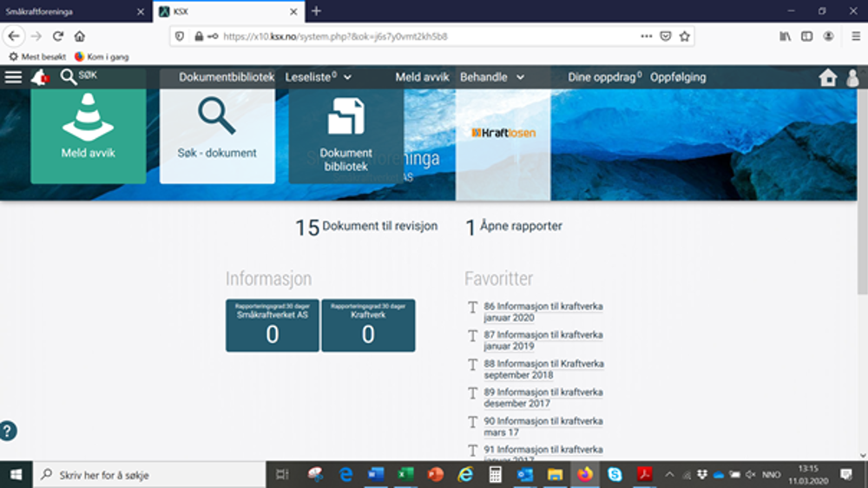Open the home icon in KSX header

[x=827, y=77]
